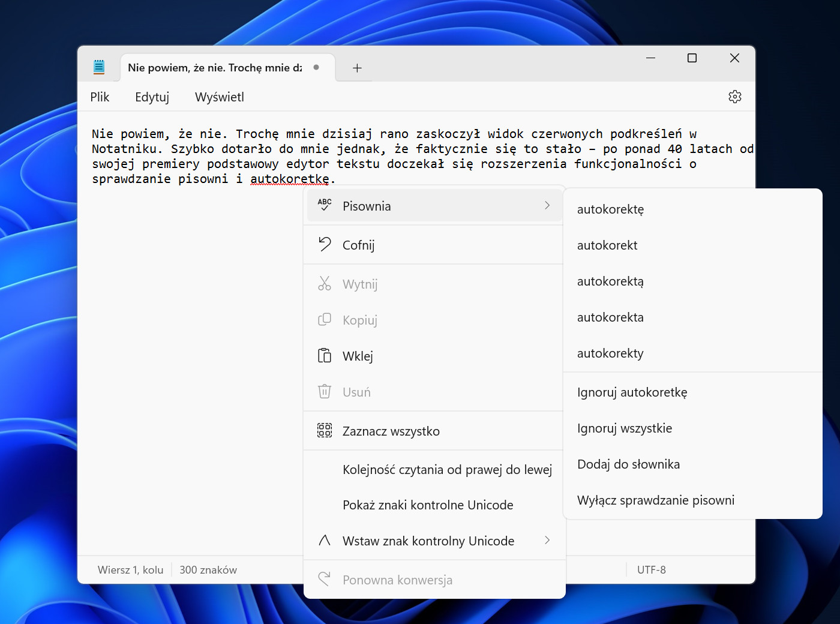Image resolution: width=840 pixels, height=624 pixels.
Task: Choose Pisownia in context menu
Action: pyautogui.click(x=434, y=206)
